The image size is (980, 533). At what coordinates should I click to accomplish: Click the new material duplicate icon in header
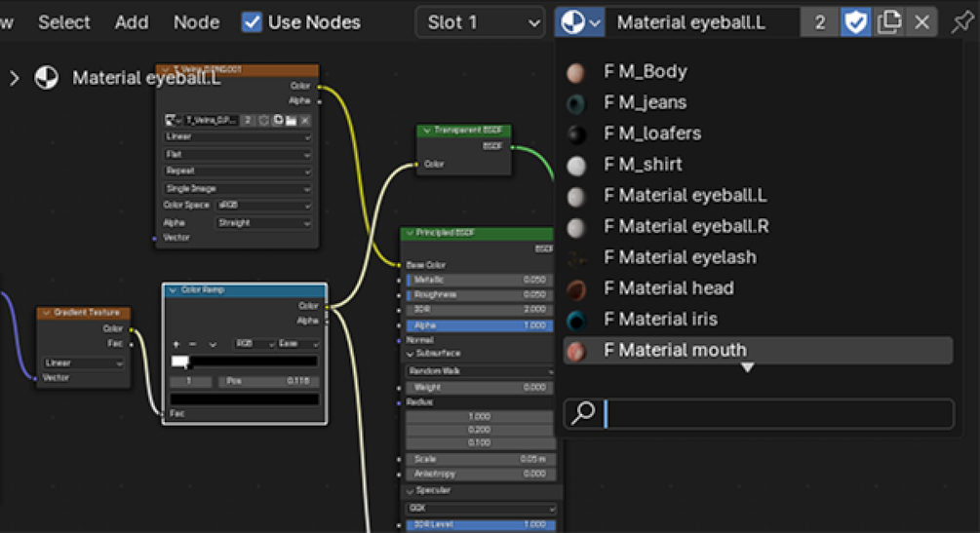tap(888, 23)
